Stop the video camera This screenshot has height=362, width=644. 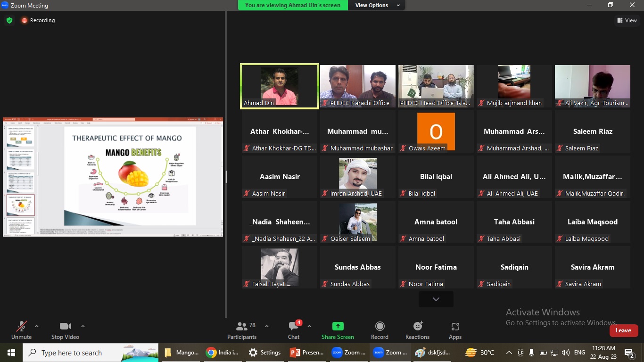pyautogui.click(x=65, y=330)
